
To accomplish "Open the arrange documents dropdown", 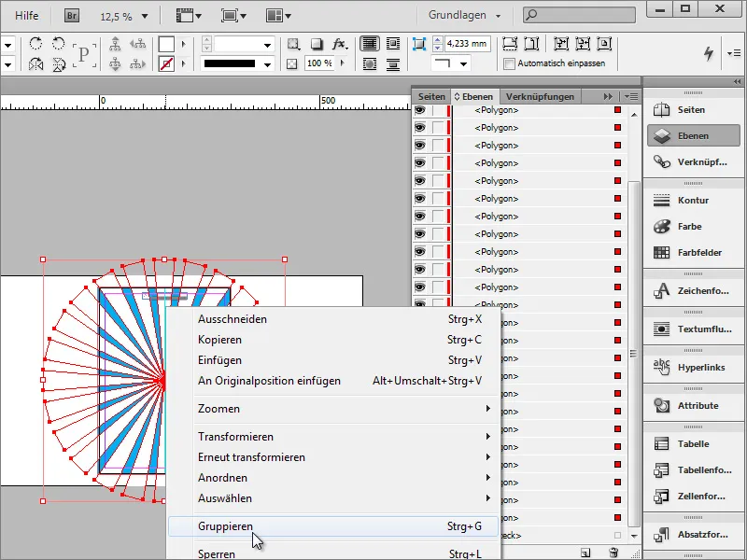I will 278,16.
